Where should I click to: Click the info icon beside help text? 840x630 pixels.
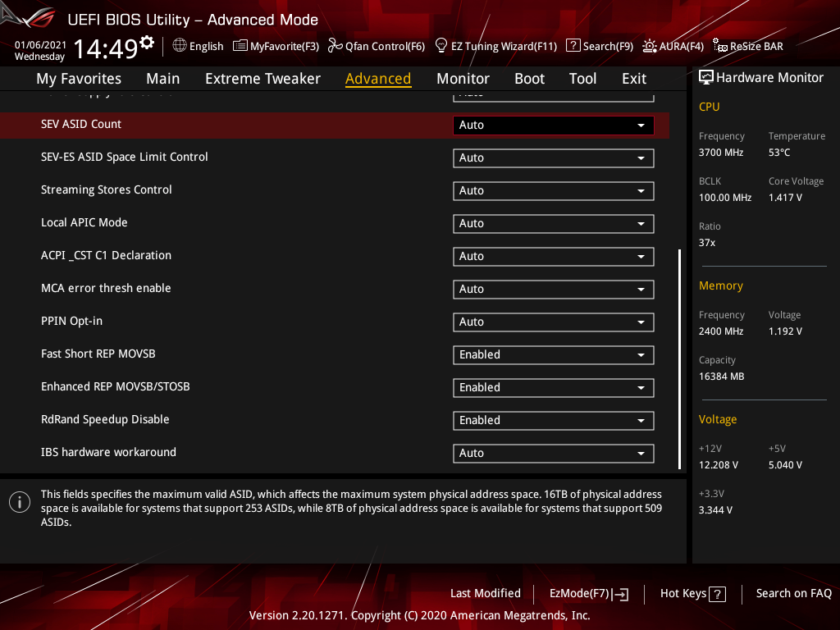tap(20, 502)
